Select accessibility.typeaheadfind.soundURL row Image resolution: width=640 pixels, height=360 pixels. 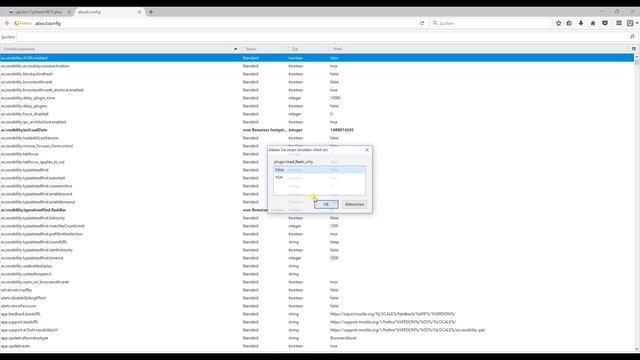click(x=317, y=242)
